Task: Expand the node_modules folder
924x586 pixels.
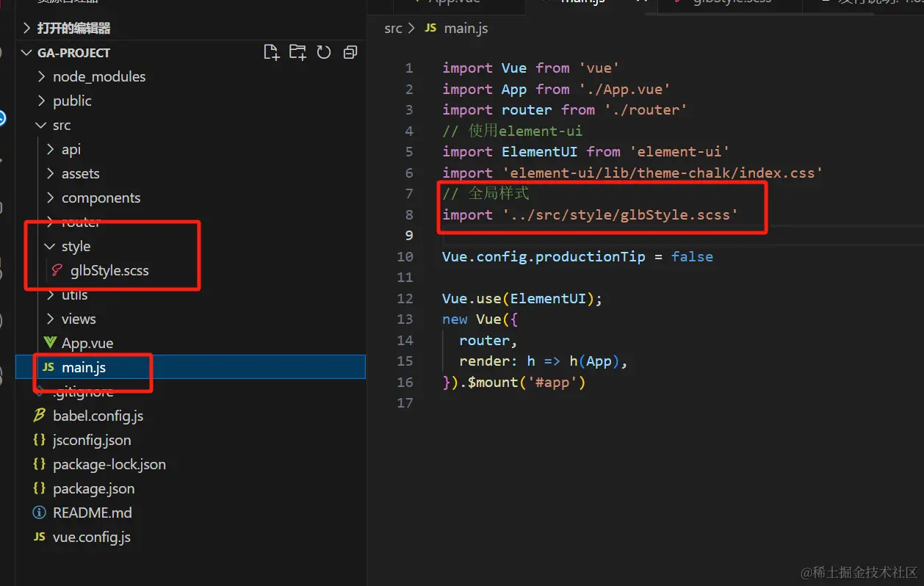Action: click(41, 76)
